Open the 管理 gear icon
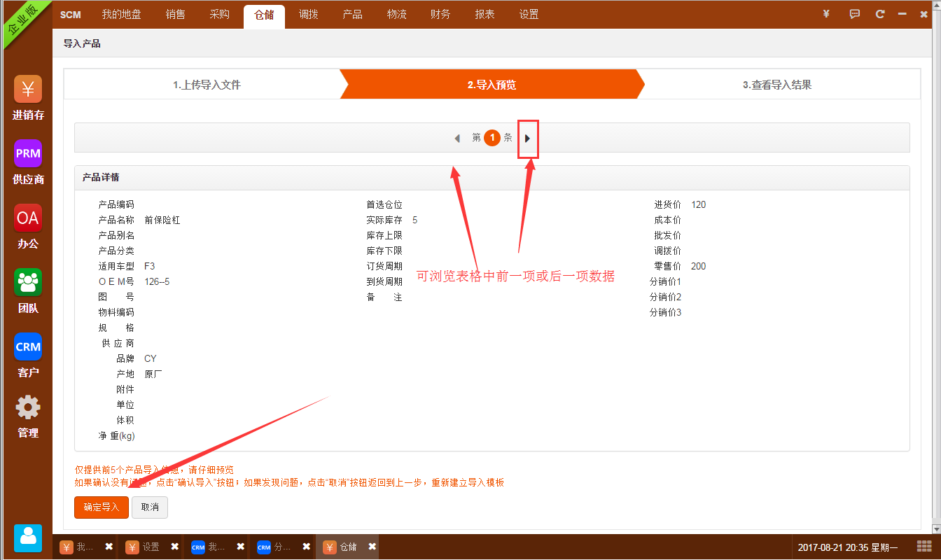Viewport: 941px width, 560px height. (28, 408)
